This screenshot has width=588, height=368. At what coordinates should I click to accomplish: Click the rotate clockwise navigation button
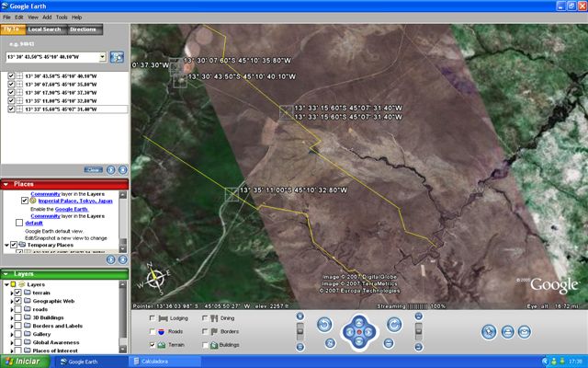point(393,323)
